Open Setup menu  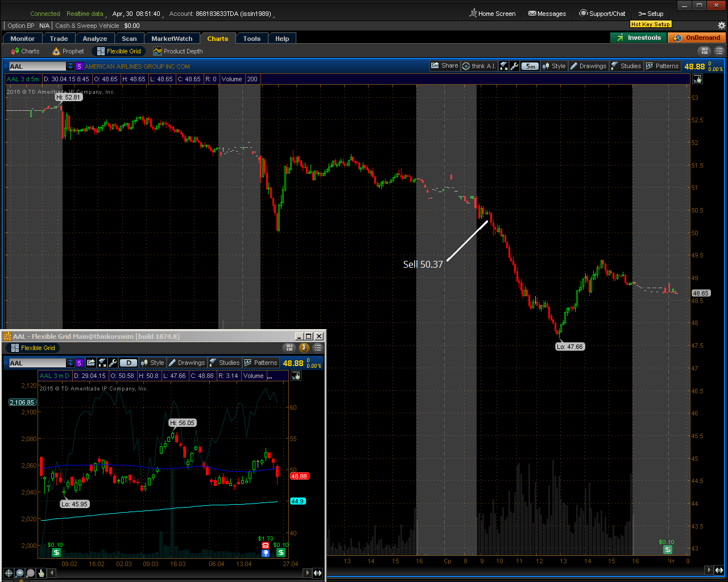point(651,14)
